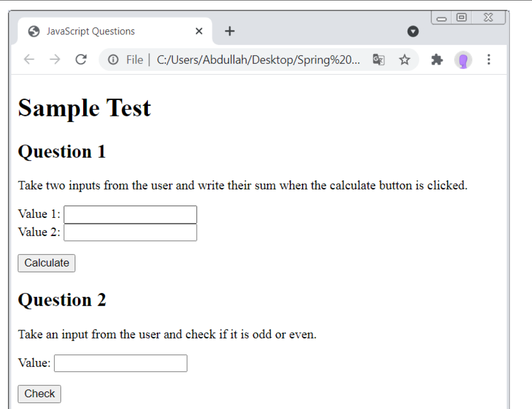Focus the Question 2 Value input field
The height and width of the screenshot is (409, 532).
(x=121, y=363)
